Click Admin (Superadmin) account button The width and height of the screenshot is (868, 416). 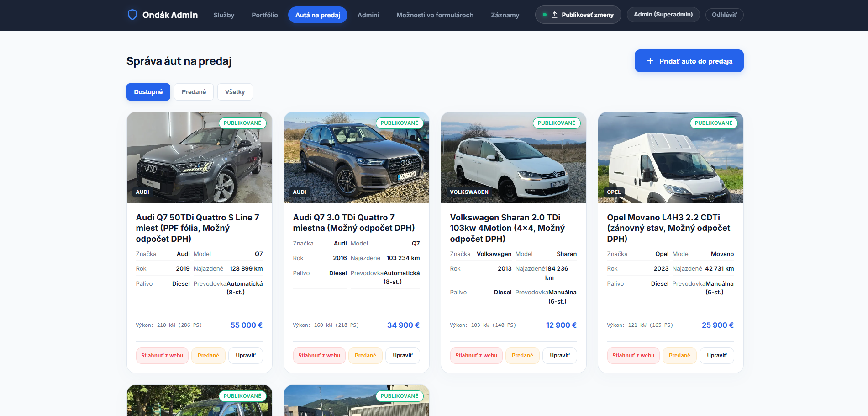(x=663, y=15)
